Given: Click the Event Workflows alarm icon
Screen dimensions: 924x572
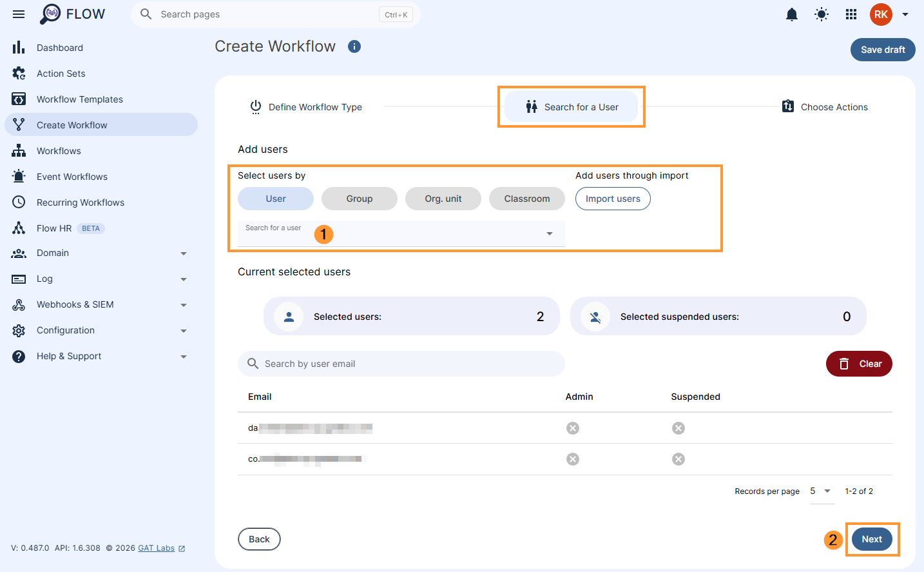Looking at the screenshot, I should (x=19, y=176).
